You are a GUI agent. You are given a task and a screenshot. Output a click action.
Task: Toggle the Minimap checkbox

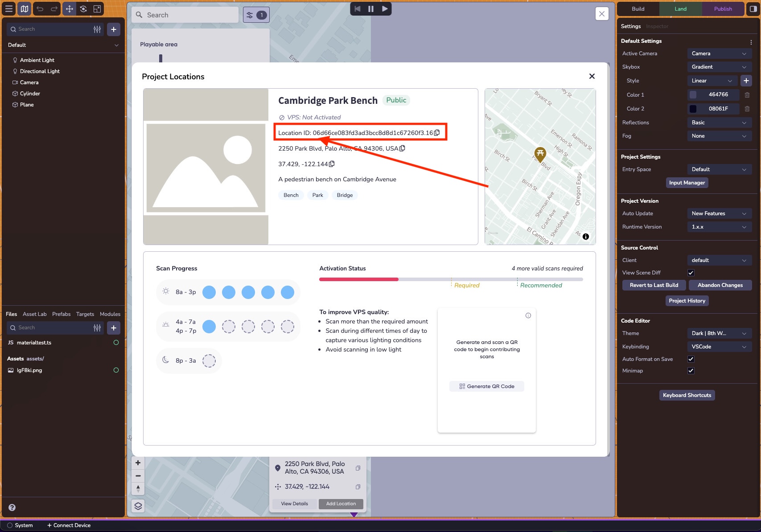pos(691,371)
